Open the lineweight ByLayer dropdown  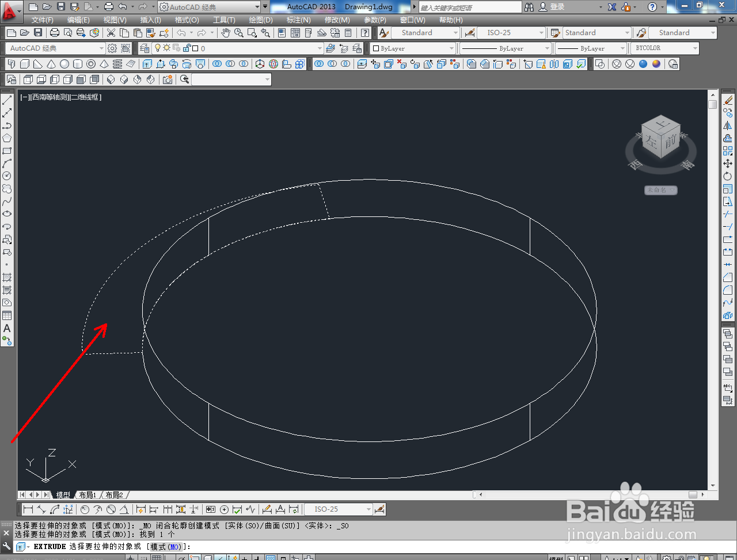pyautogui.click(x=591, y=48)
